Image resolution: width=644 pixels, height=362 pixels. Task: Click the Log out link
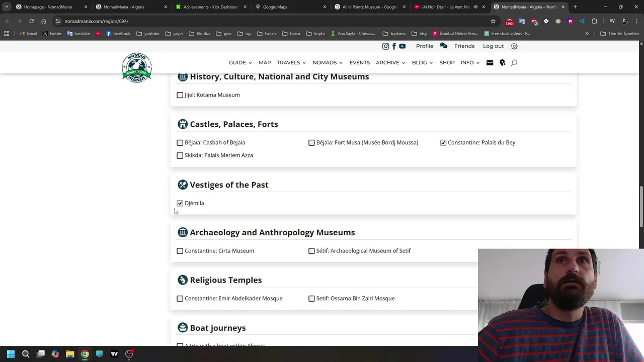click(493, 46)
